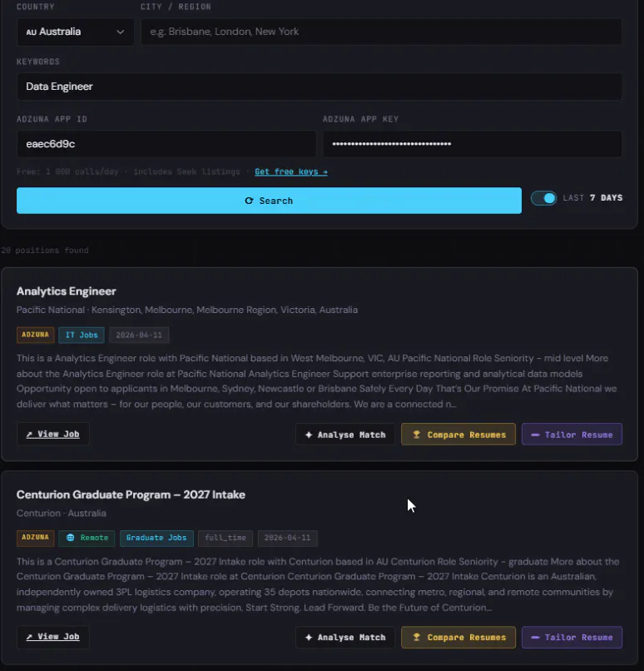Click the 2026-04-11 date on Analytics Engineer card
Viewport: 644px width, 671px height.
point(139,335)
